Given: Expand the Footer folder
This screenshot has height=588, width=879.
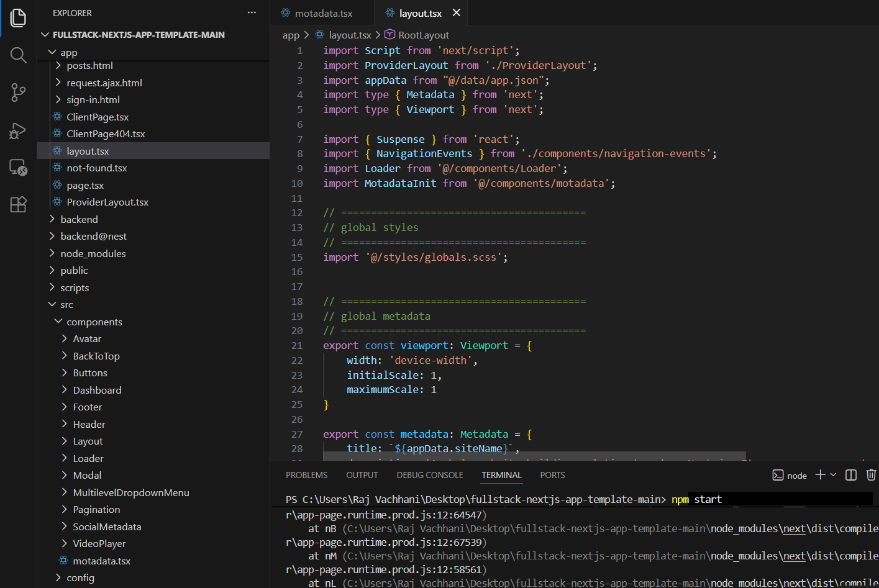Looking at the screenshot, I should (65, 407).
